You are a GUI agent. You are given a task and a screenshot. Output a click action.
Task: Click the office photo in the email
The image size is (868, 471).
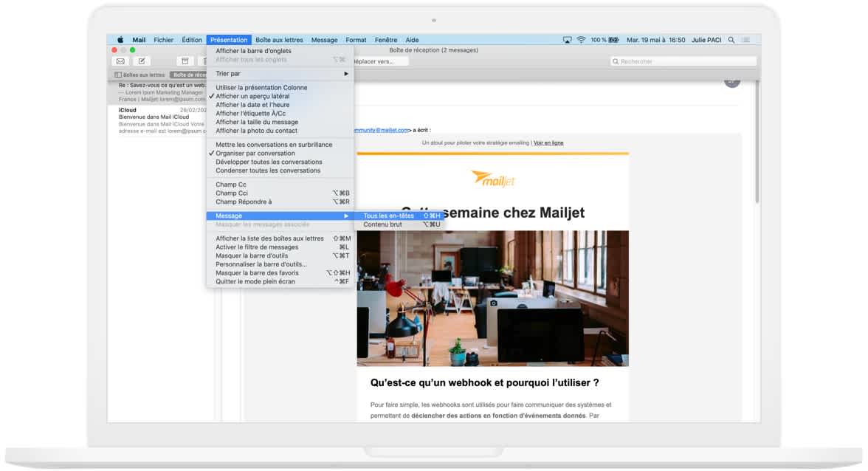click(x=493, y=298)
